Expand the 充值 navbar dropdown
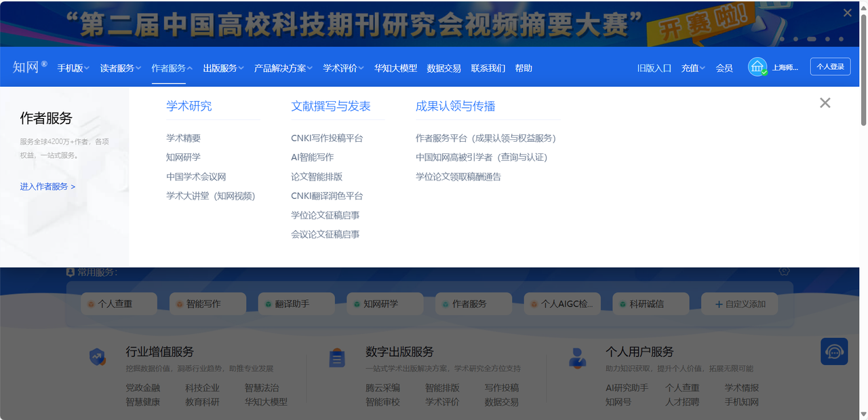The height and width of the screenshot is (420, 868). pos(694,68)
